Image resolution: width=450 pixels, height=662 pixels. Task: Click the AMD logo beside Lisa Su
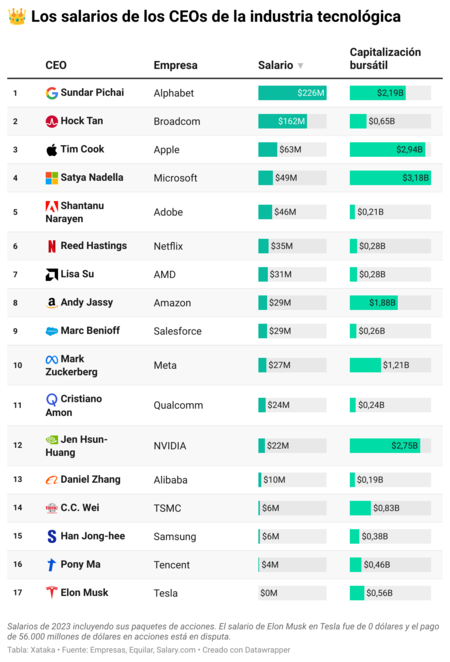pyautogui.click(x=52, y=274)
